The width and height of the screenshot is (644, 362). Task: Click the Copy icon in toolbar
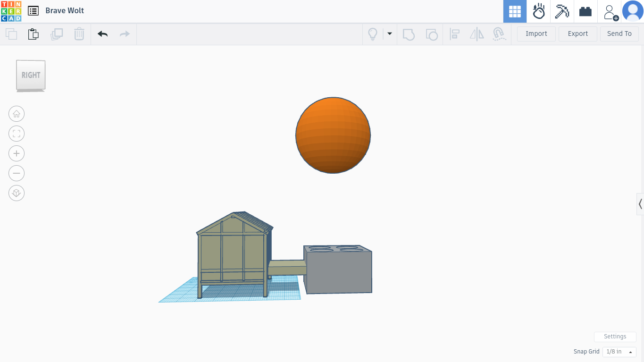(x=11, y=34)
